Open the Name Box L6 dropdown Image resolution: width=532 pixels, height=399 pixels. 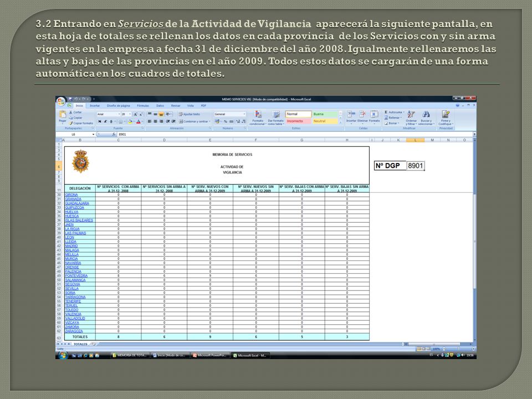pyautogui.click(x=93, y=134)
